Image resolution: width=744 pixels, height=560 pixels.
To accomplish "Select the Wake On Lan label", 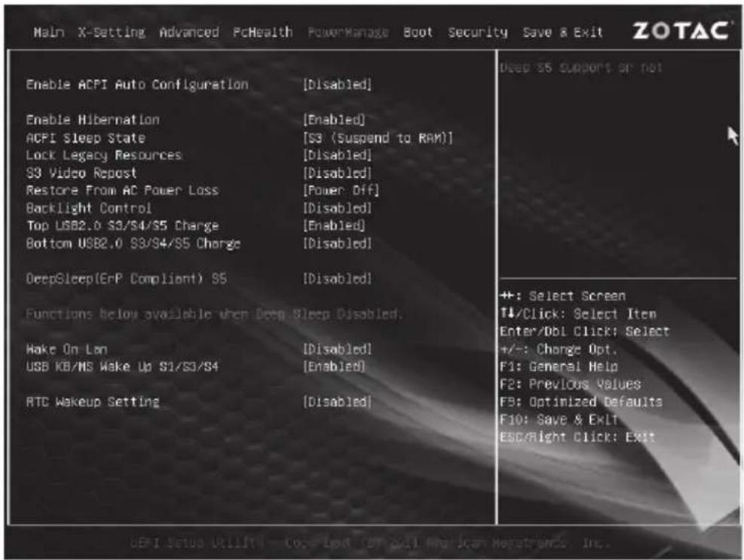I will pos(66,349).
